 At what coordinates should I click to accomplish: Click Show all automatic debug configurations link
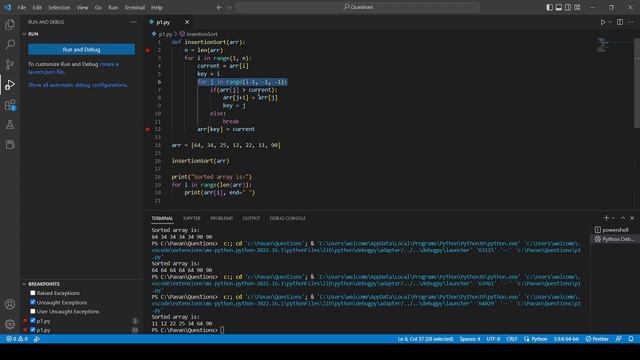point(78,85)
